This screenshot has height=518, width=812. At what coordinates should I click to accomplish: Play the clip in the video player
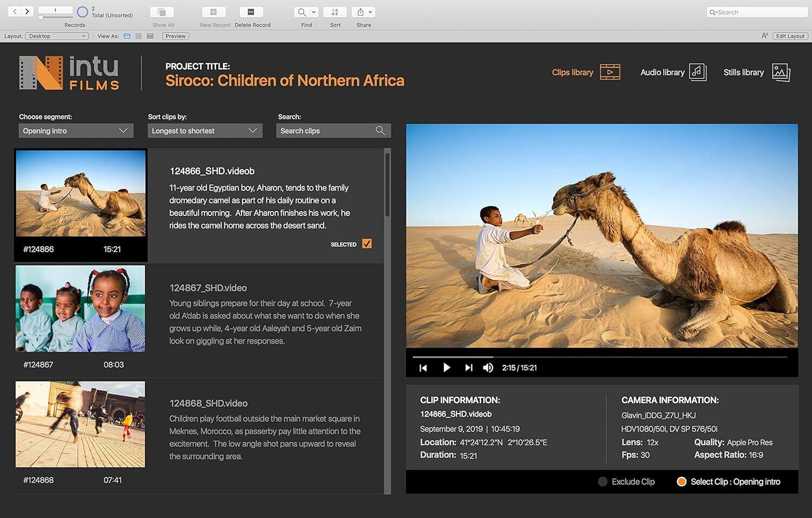(x=447, y=368)
